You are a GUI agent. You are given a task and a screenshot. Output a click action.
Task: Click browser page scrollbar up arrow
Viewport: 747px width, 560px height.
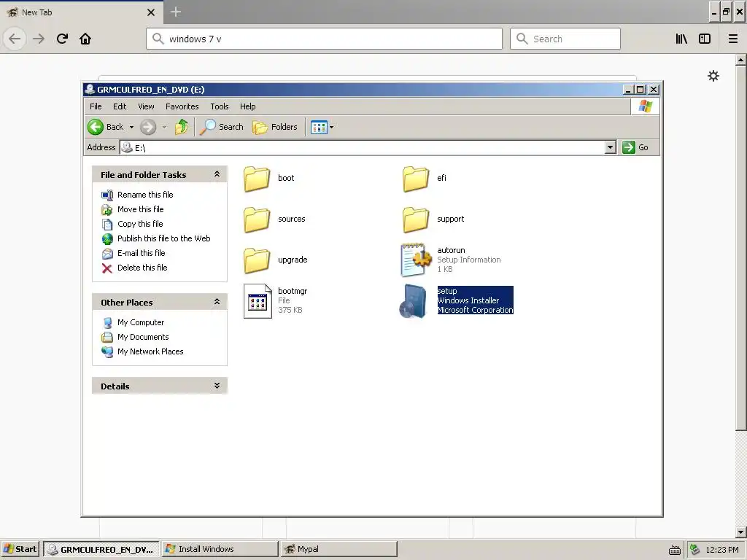(x=741, y=60)
